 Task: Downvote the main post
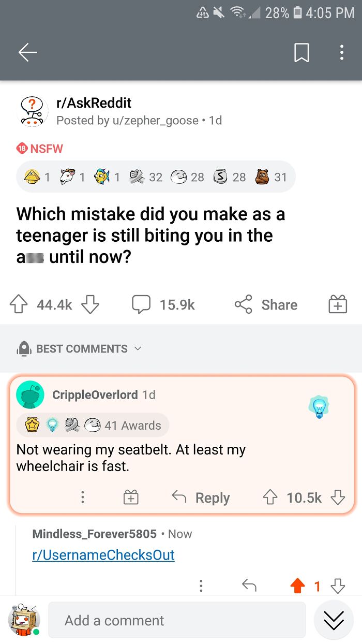tap(90, 304)
